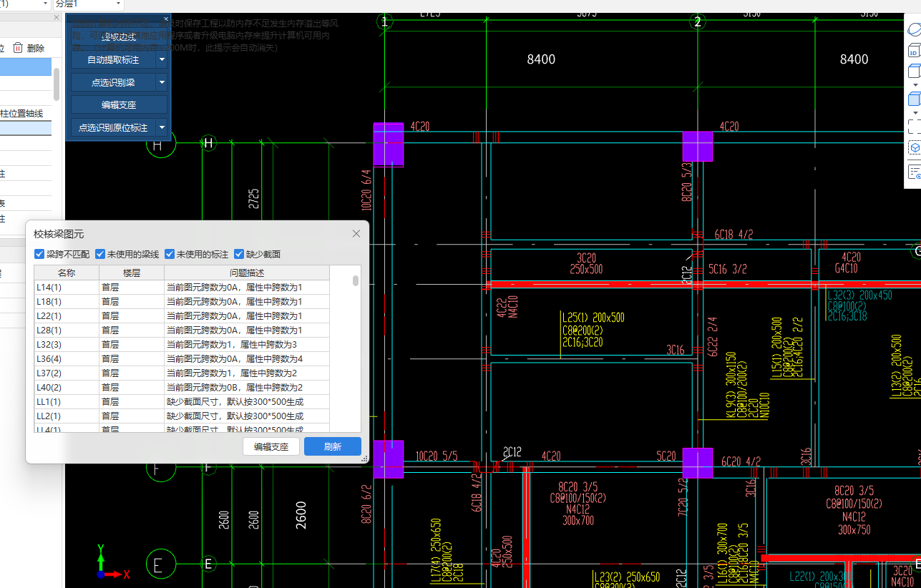Screen dimensions: 921x588
Task: Close the left side panel with its X
Action: [57, 18]
